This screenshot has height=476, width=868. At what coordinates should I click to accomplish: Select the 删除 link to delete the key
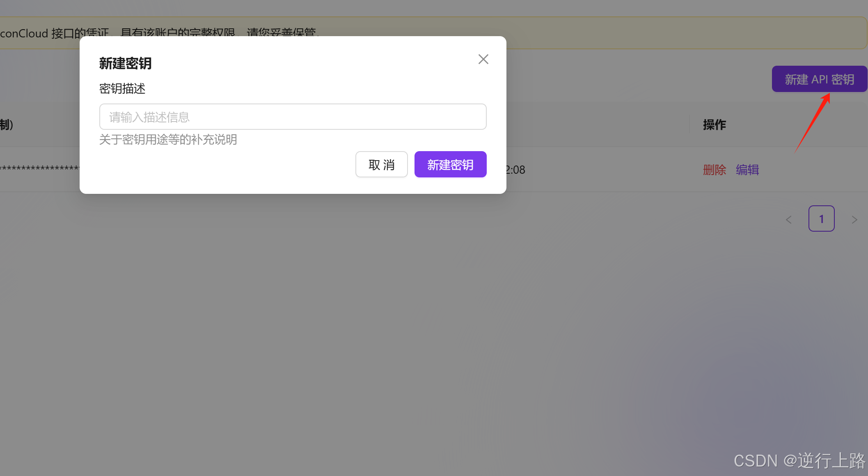[x=715, y=170]
